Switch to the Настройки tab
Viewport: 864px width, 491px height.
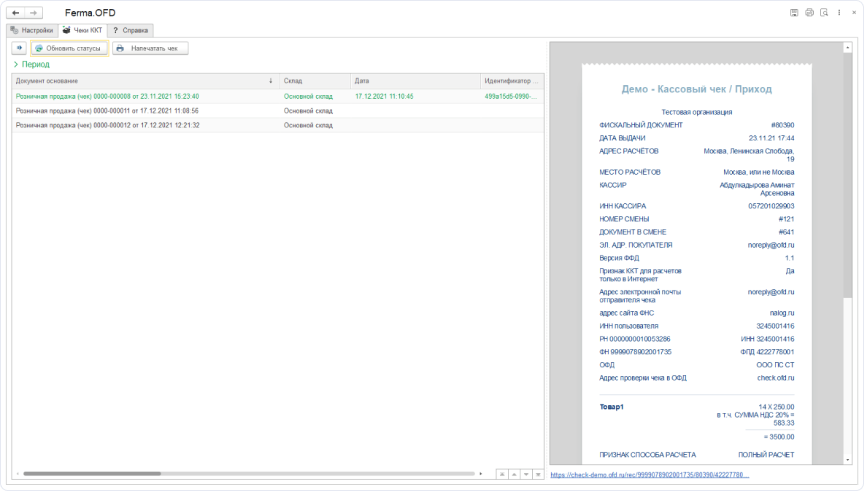click(32, 30)
